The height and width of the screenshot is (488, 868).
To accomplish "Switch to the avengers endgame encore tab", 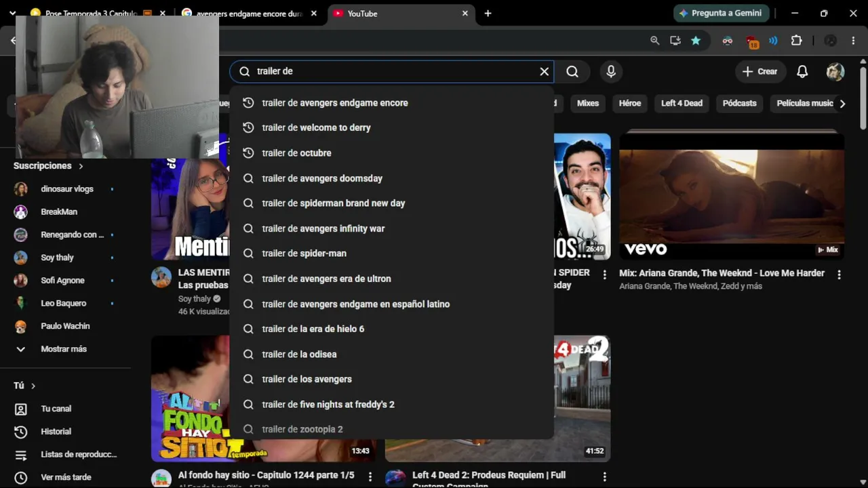I will (x=250, y=14).
